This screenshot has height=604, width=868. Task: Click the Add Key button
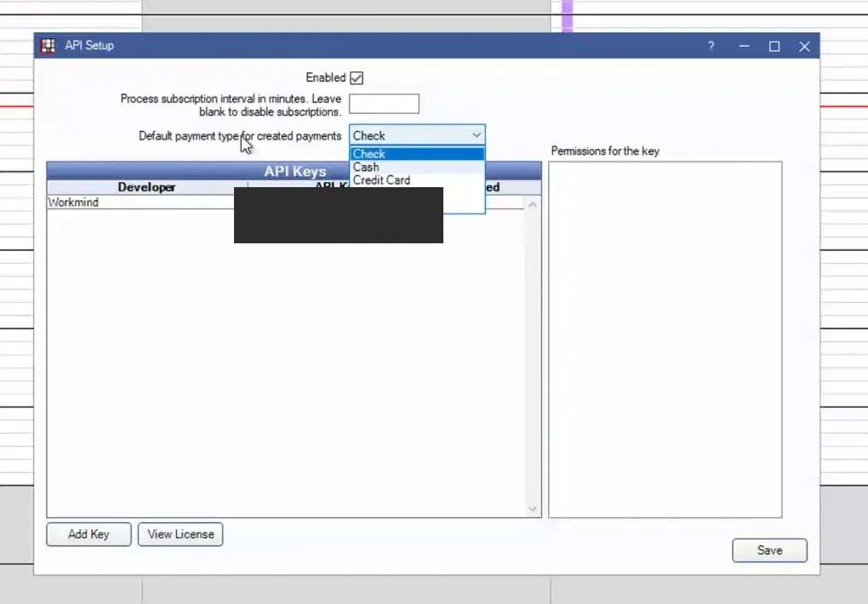click(x=89, y=534)
